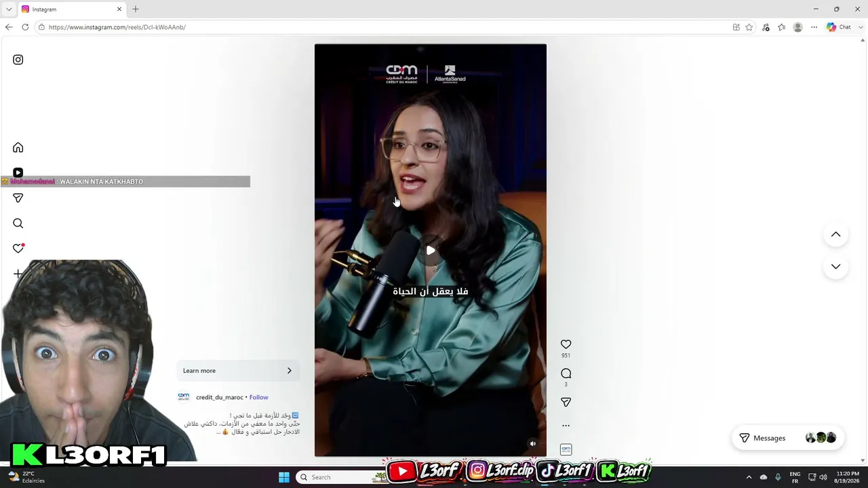The width and height of the screenshot is (868, 488).
Task: Reload the Instagram page
Action: click(x=25, y=27)
